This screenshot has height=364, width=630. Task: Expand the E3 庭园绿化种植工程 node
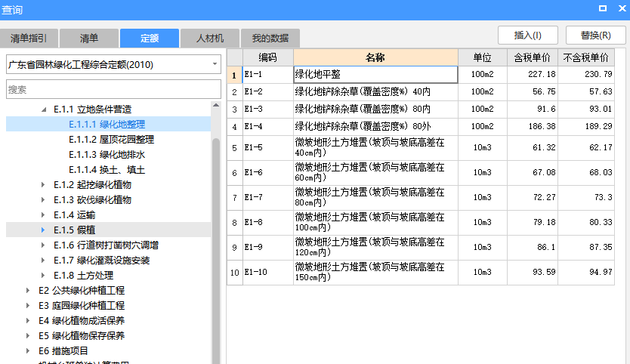[x=28, y=305]
